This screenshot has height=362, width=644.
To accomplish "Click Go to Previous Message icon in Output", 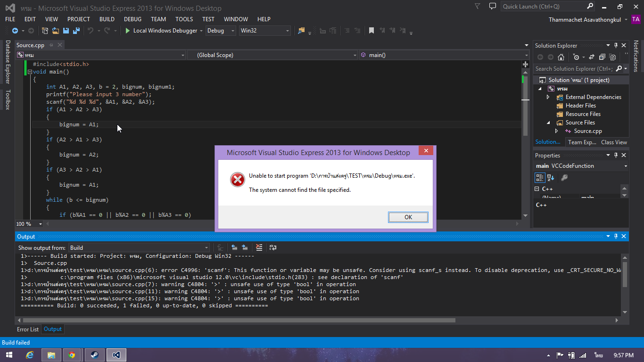I will [234, 247].
